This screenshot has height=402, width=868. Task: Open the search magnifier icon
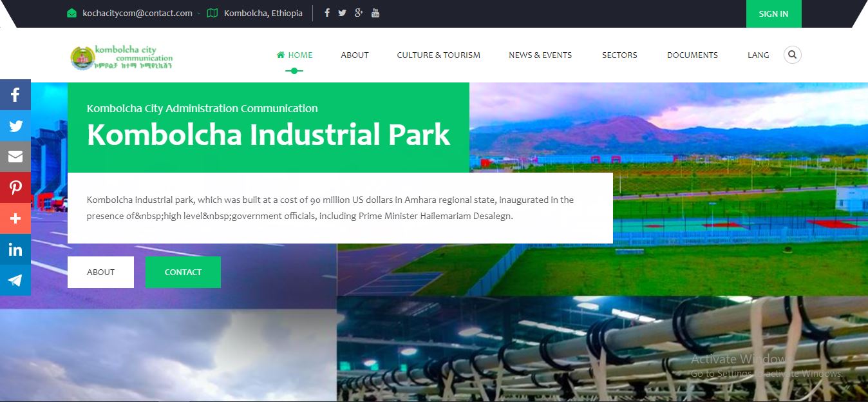792,55
